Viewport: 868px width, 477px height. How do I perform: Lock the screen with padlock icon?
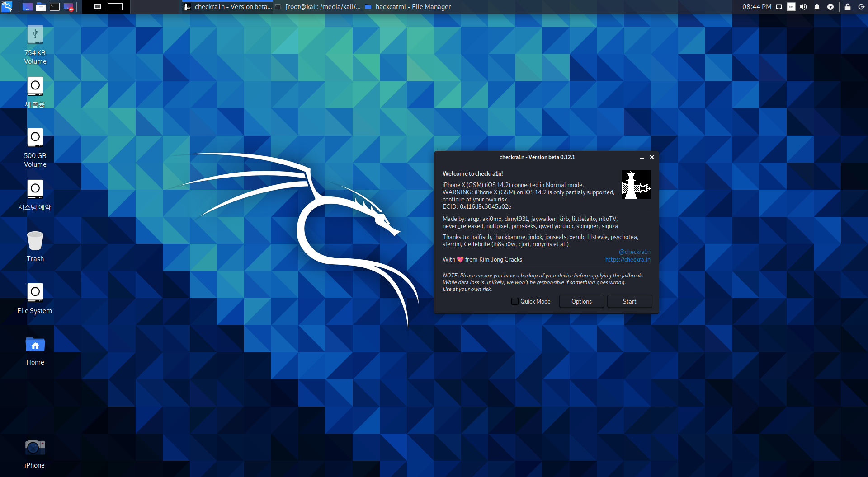848,7
